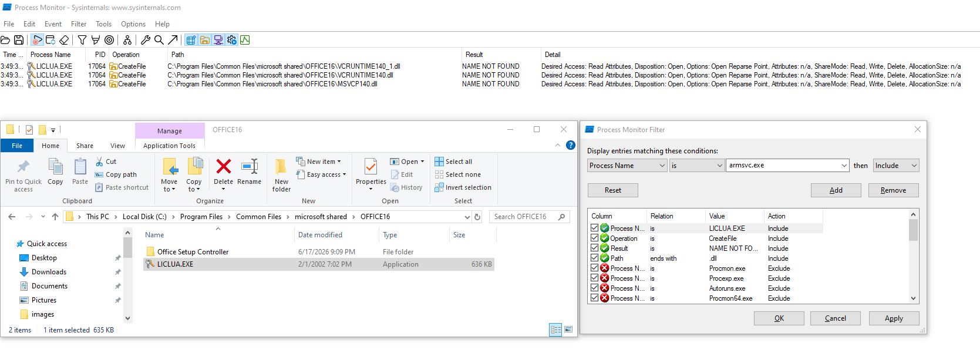Open the Include action dropdown
Screen dimensions: 980x363
[914, 166]
